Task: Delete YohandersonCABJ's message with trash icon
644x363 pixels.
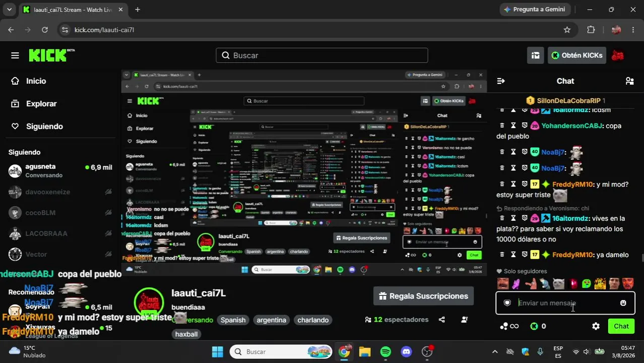Action: [502, 126]
